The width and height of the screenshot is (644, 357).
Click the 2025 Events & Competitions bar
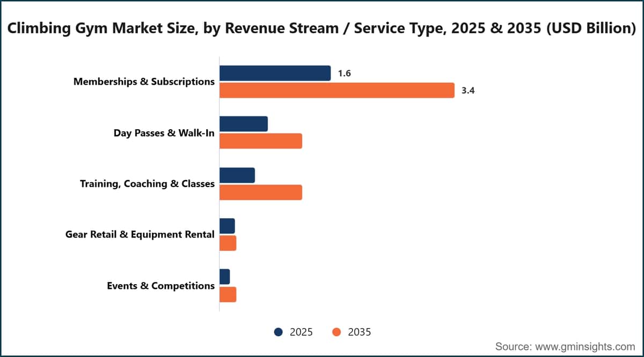225,277
